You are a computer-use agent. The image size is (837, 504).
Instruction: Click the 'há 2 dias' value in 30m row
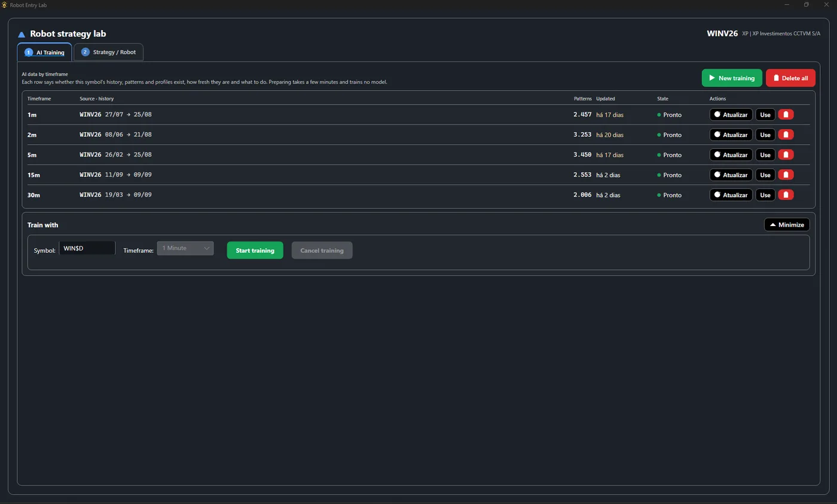tap(608, 194)
